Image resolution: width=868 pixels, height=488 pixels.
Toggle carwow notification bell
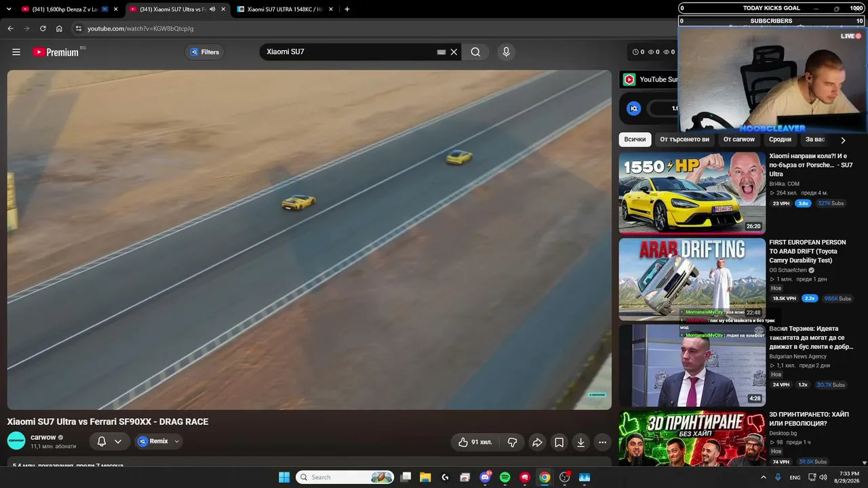tap(102, 441)
